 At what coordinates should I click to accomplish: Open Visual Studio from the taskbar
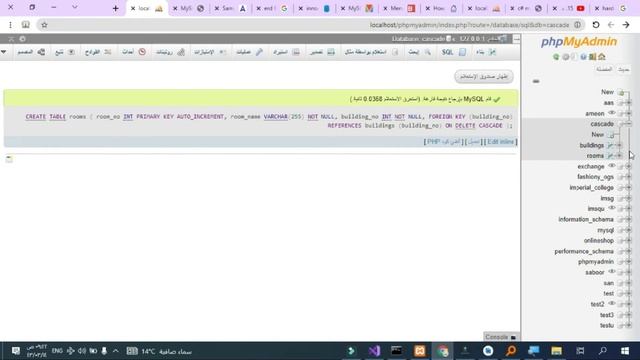[x=374, y=351]
